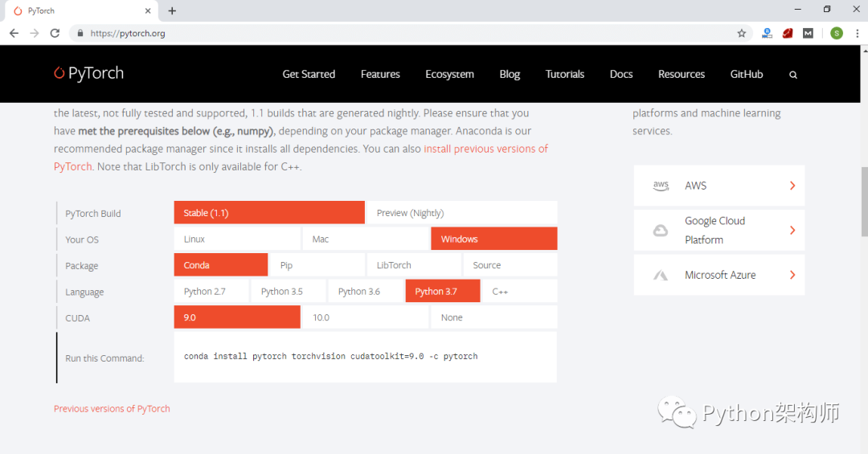Open the Ecosystem navigation item
Viewport: 868px width, 454px height.
pos(449,74)
